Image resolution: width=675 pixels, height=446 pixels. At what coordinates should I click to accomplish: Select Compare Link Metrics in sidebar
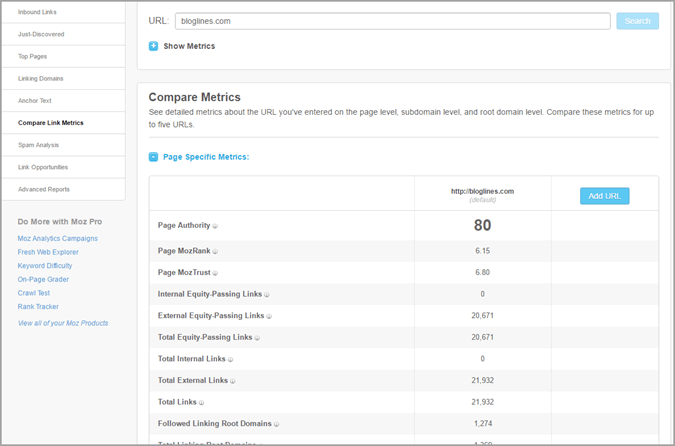coord(64,123)
